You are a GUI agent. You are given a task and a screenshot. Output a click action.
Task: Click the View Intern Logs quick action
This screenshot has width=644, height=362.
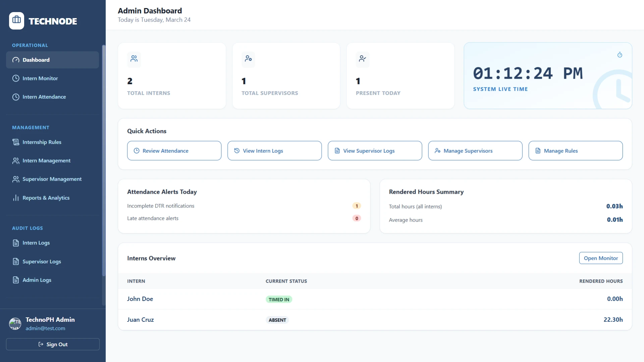coord(274,151)
